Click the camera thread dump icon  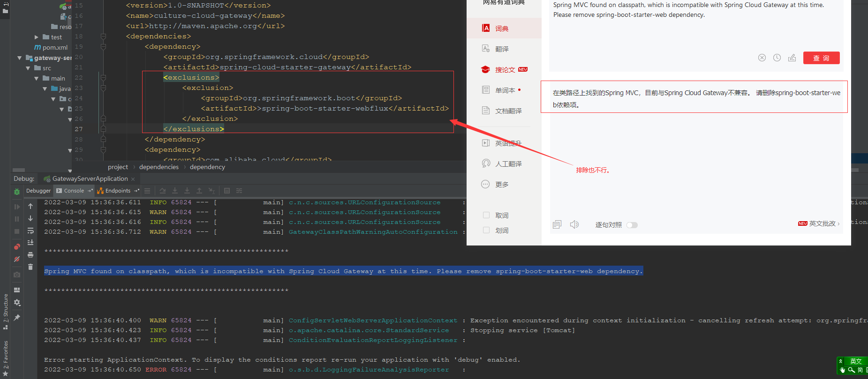[x=17, y=275]
